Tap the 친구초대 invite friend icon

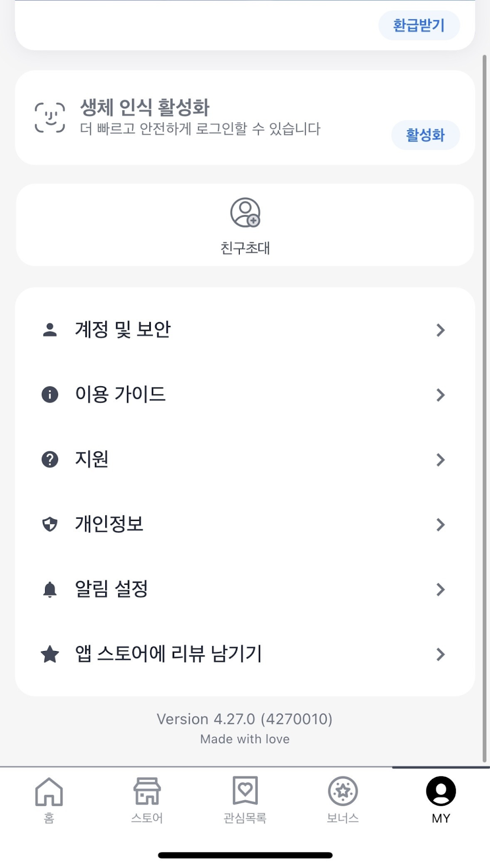pyautogui.click(x=245, y=213)
